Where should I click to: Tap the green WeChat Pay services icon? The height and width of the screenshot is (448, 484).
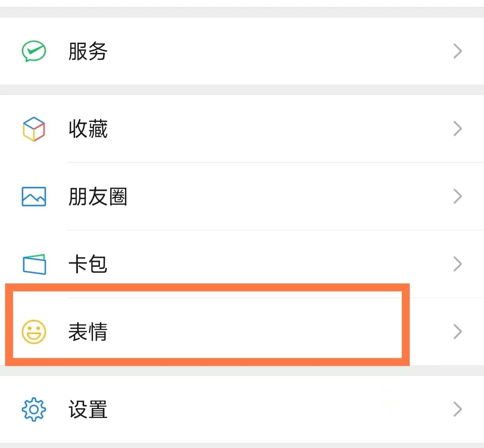tap(34, 51)
